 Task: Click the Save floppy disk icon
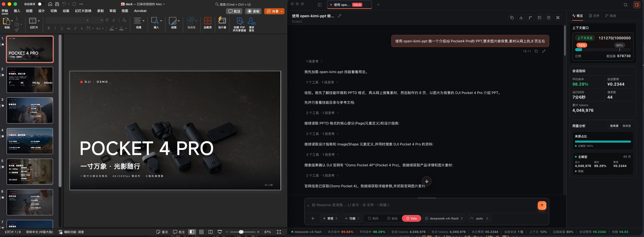pyautogui.click(x=57, y=4)
